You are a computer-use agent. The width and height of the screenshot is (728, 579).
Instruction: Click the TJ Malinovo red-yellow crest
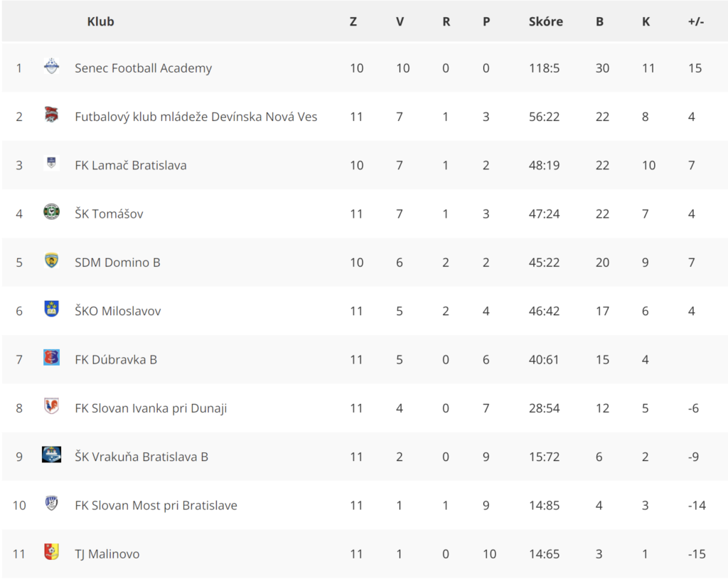51,551
